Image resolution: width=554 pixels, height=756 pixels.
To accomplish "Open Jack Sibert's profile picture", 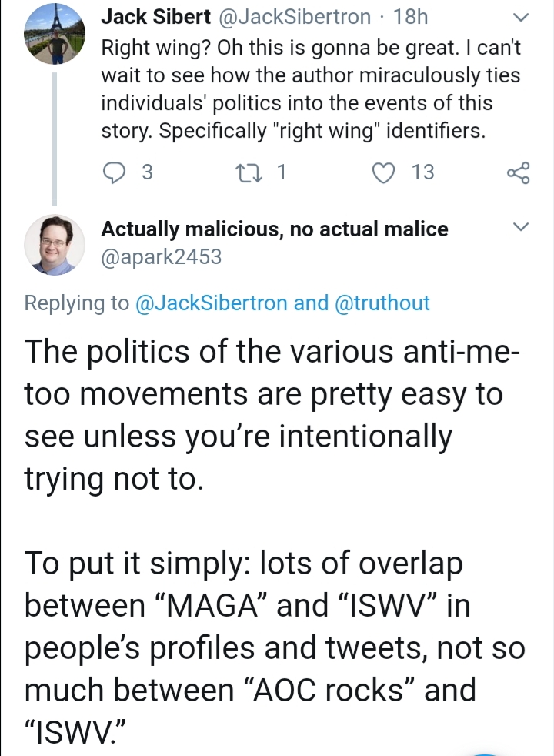I will click(x=55, y=34).
